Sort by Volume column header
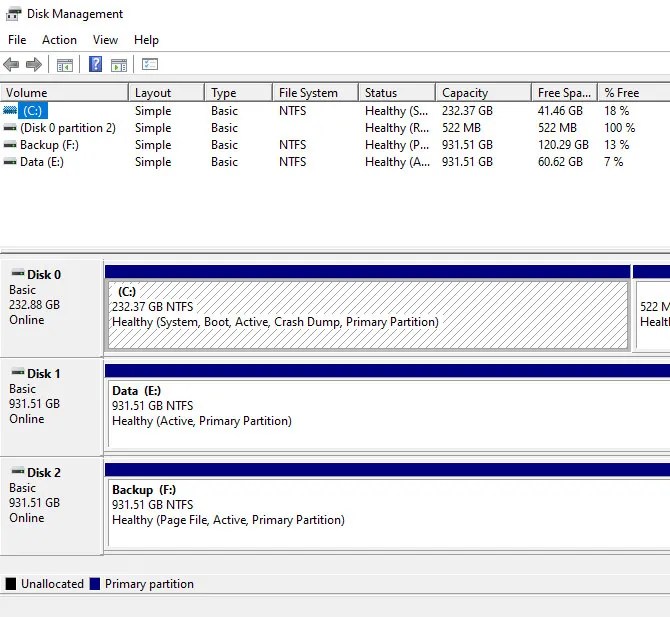This screenshot has width=670, height=617. click(64, 93)
